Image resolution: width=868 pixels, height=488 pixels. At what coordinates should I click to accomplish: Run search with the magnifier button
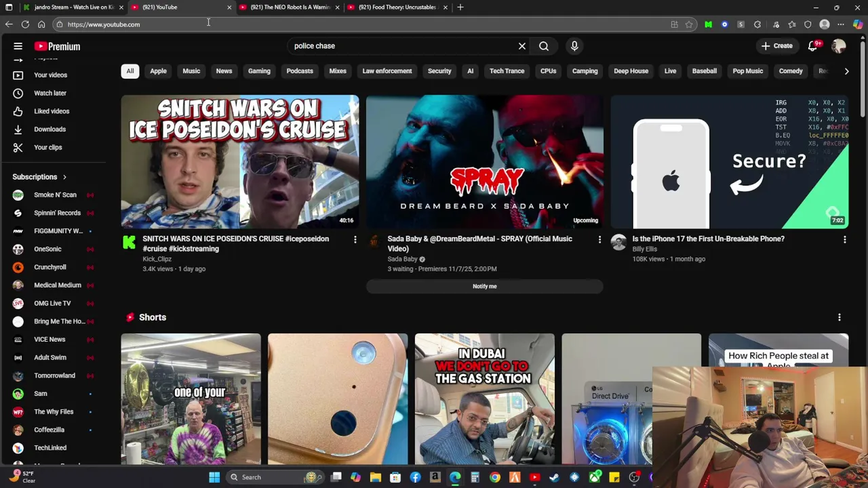coord(544,46)
